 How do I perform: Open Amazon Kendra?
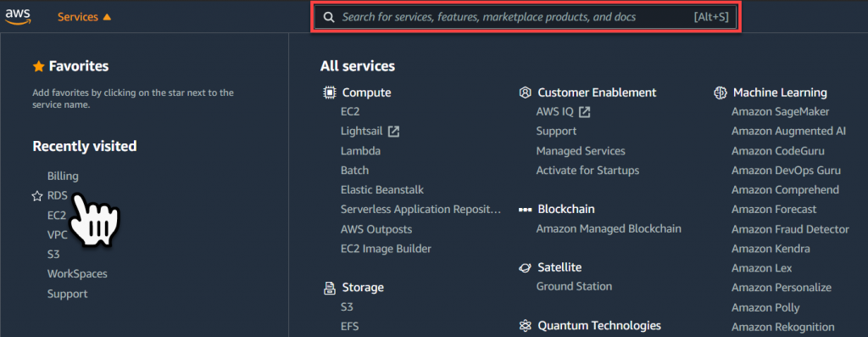tap(771, 249)
